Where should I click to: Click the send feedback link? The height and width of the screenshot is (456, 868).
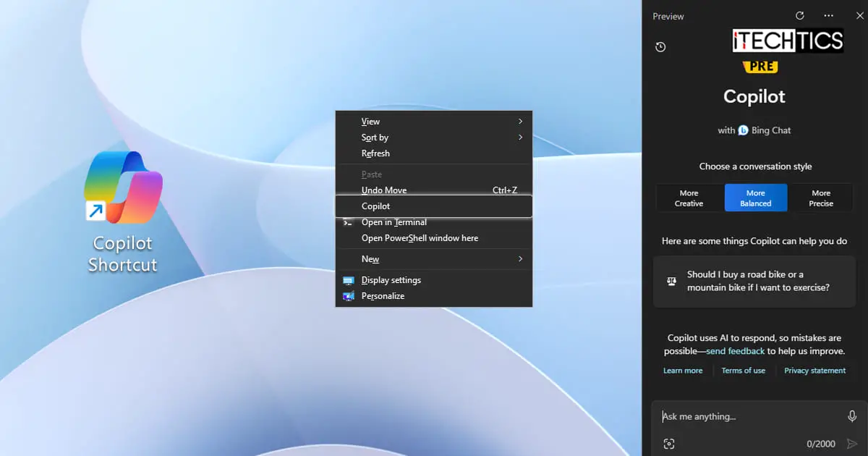coord(735,351)
